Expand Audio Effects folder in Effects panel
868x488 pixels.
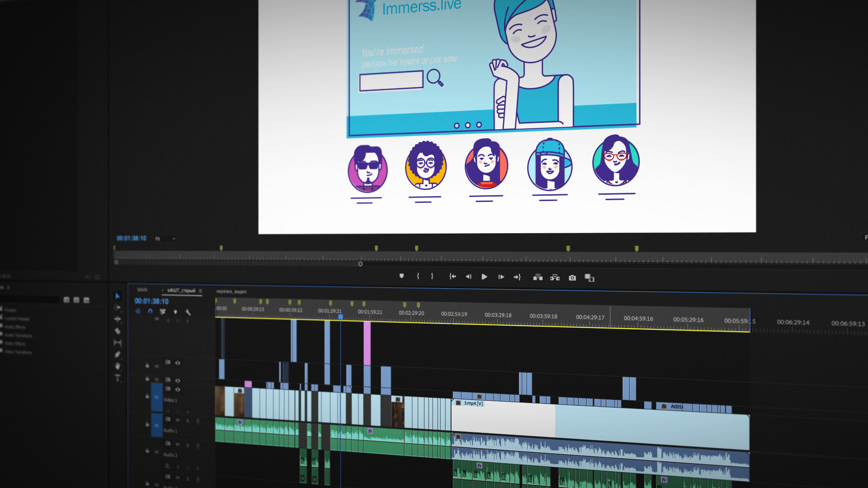tap(15, 327)
